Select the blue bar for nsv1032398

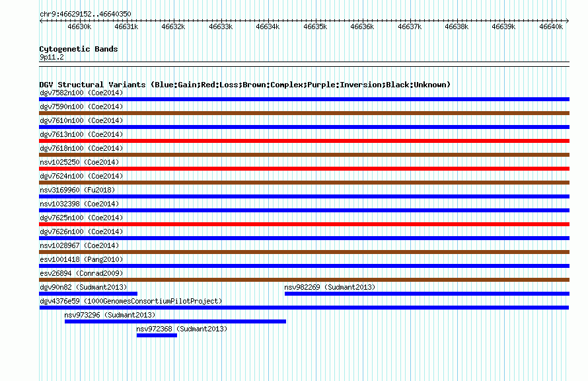coord(304,210)
